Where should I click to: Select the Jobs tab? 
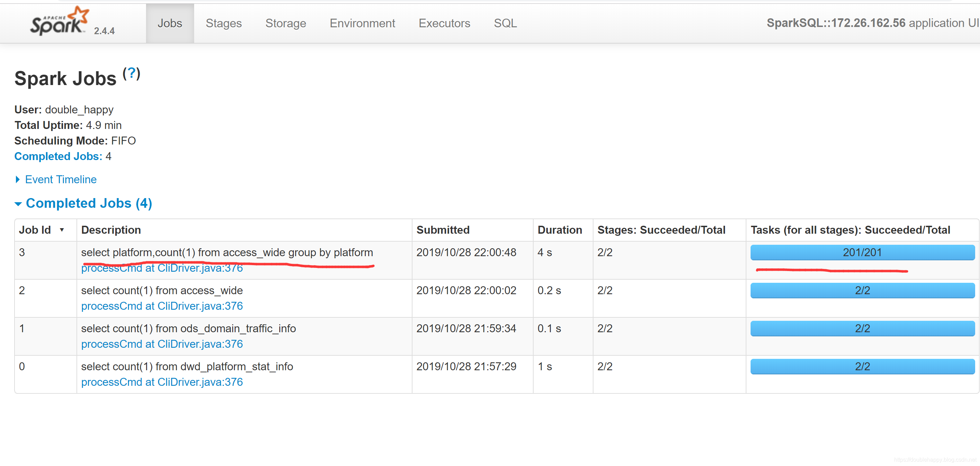click(170, 24)
